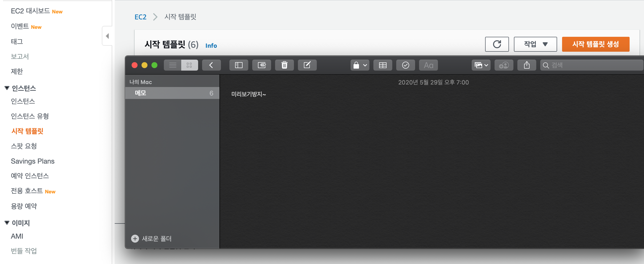Insert a table in the note
644x264 pixels.
pyautogui.click(x=383, y=65)
